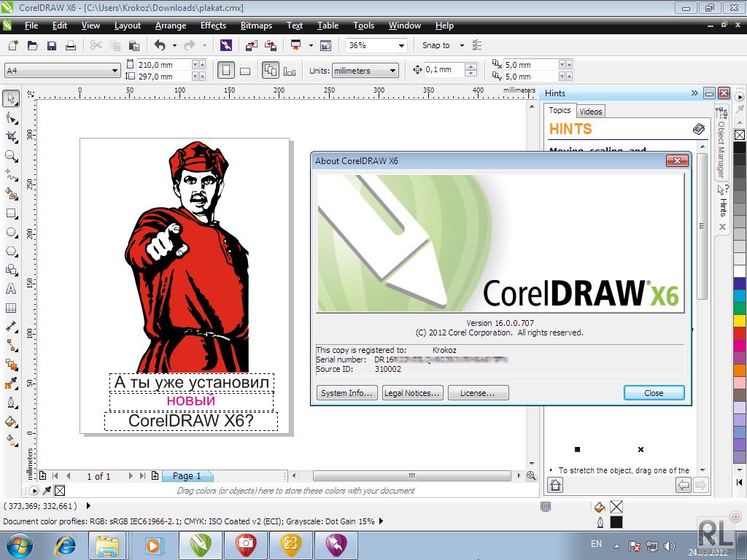Open the Bitmaps menu
The height and width of the screenshot is (560, 747).
(256, 26)
